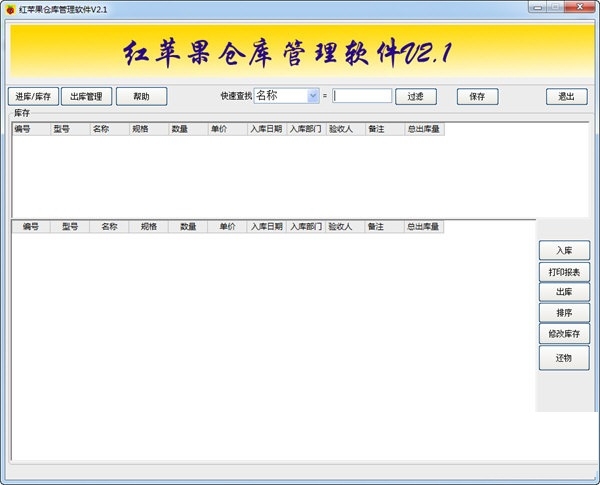Click the red apple icon in title bar
600x485 pixels.
click(11, 8)
